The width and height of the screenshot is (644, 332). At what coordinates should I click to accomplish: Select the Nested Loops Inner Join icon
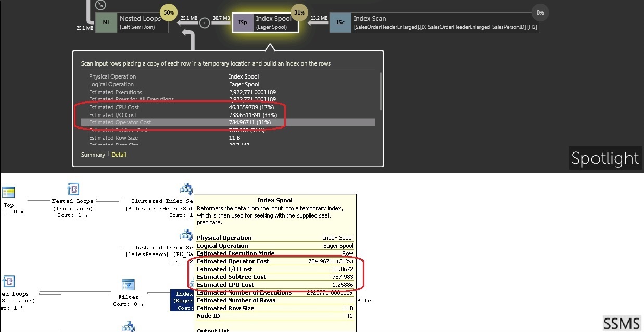pos(73,189)
